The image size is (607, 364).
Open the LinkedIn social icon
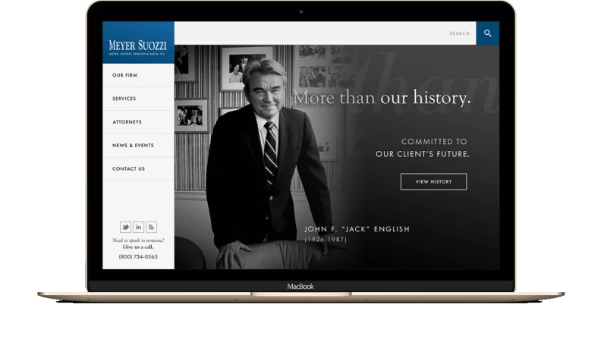point(138,227)
